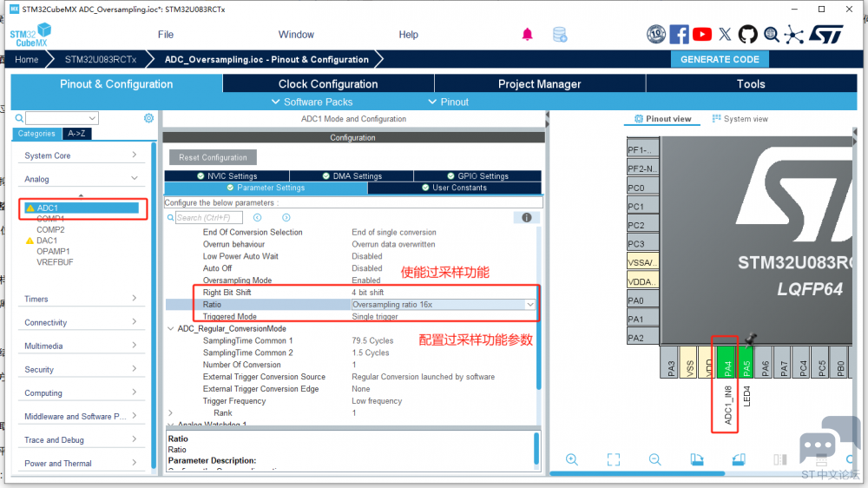
Task: Click the Reset Configuration button
Action: pos(213,157)
